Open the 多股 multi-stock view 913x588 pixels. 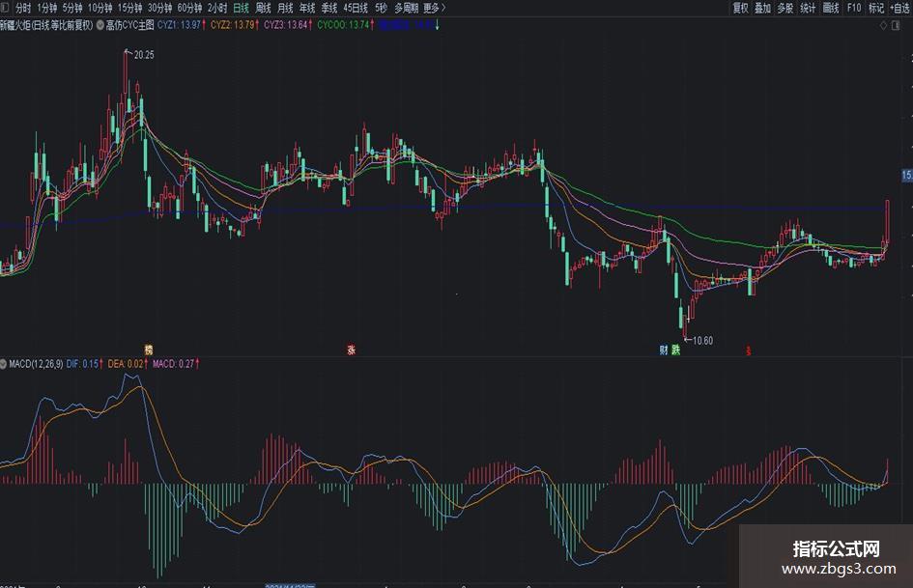coord(785,8)
